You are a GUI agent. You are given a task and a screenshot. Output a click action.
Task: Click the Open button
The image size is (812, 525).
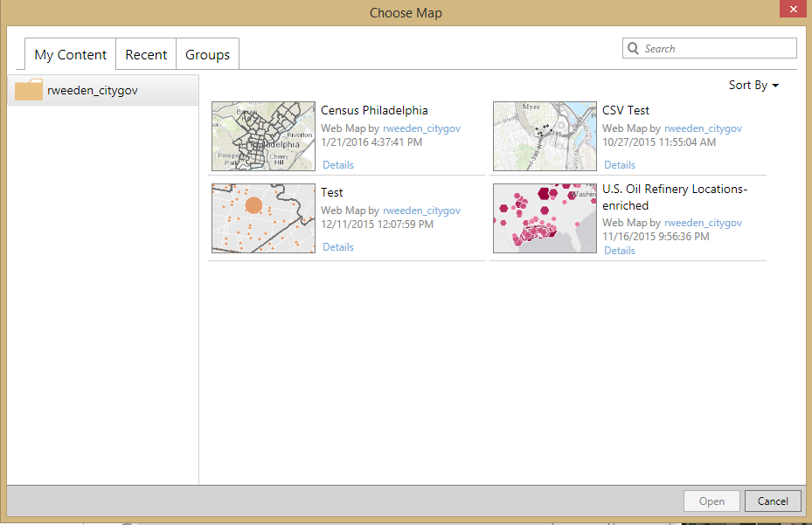[711, 501]
